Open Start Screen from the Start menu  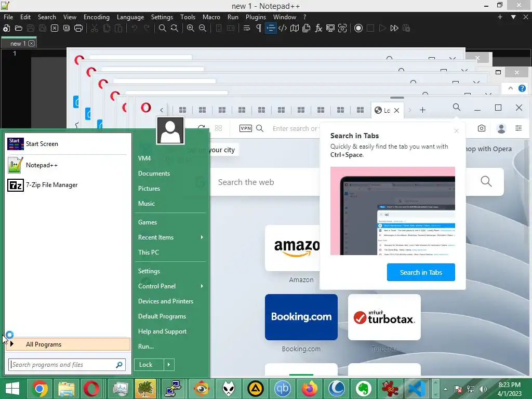tap(67, 144)
